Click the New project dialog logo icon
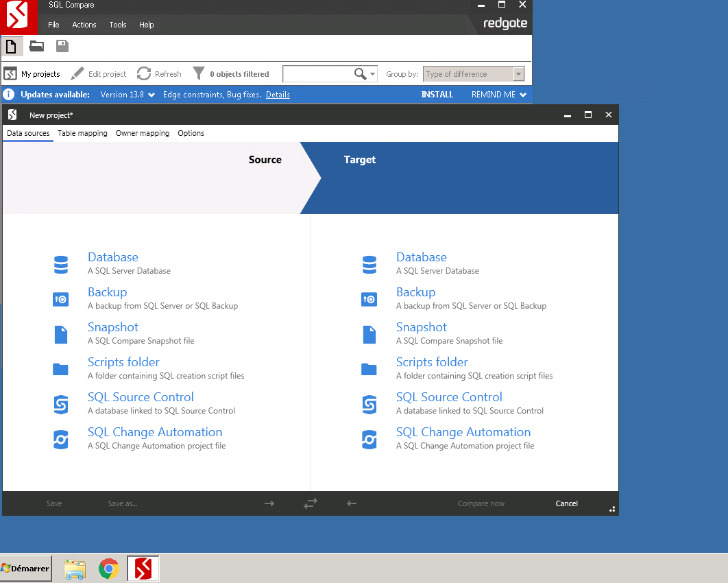Viewport: 728px width, 583px height. tap(12, 115)
